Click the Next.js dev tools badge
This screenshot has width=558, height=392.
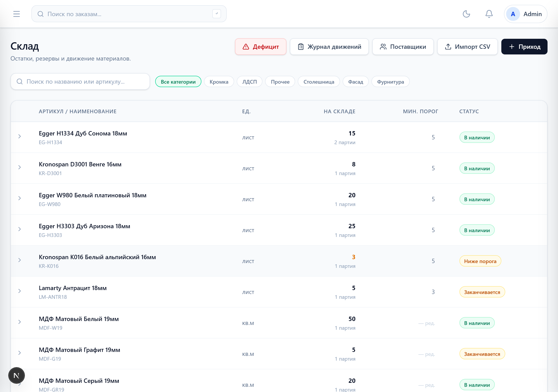[x=17, y=375]
